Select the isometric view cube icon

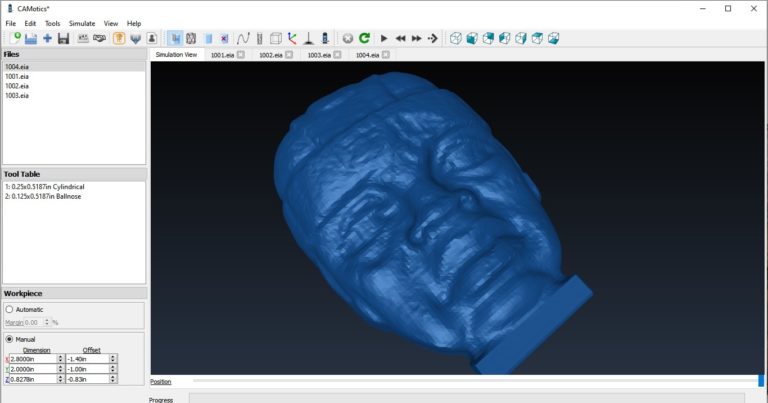[456, 38]
